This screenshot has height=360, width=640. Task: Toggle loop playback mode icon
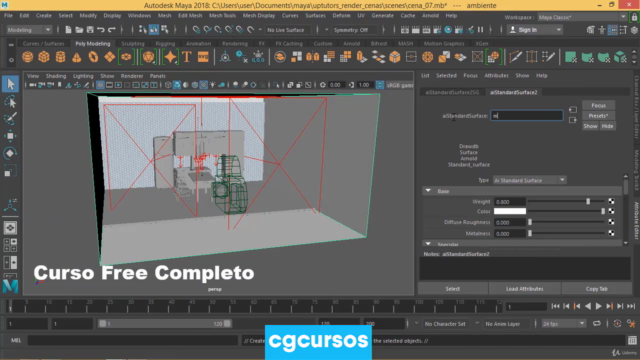(597, 324)
